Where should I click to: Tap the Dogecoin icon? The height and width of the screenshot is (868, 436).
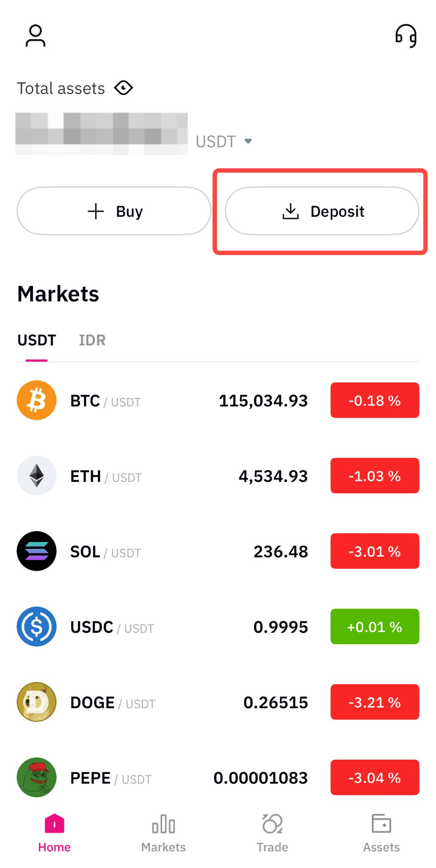point(37,702)
